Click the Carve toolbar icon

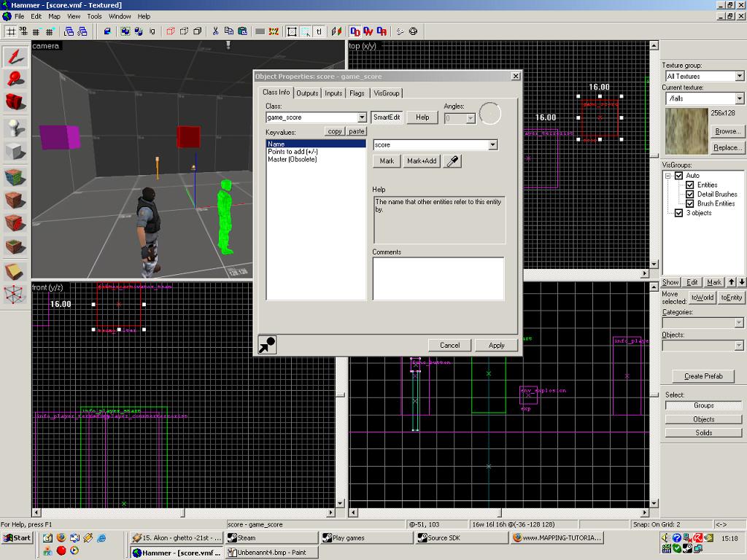click(x=108, y=31)
